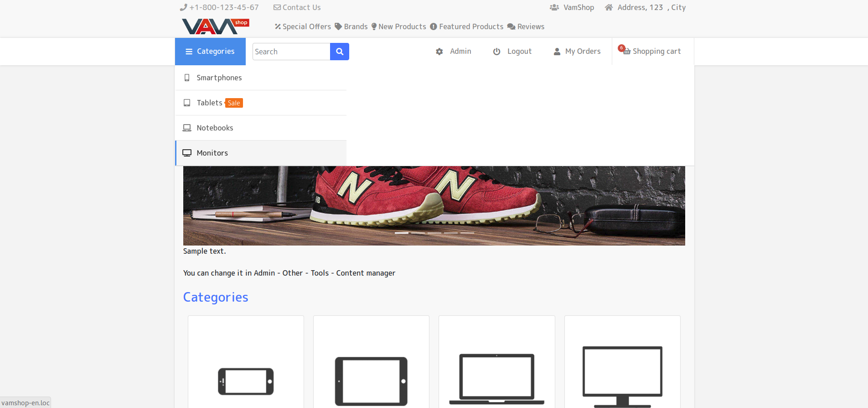Click the My Orders user icon

pyautogui.click(x=557, y=52)
